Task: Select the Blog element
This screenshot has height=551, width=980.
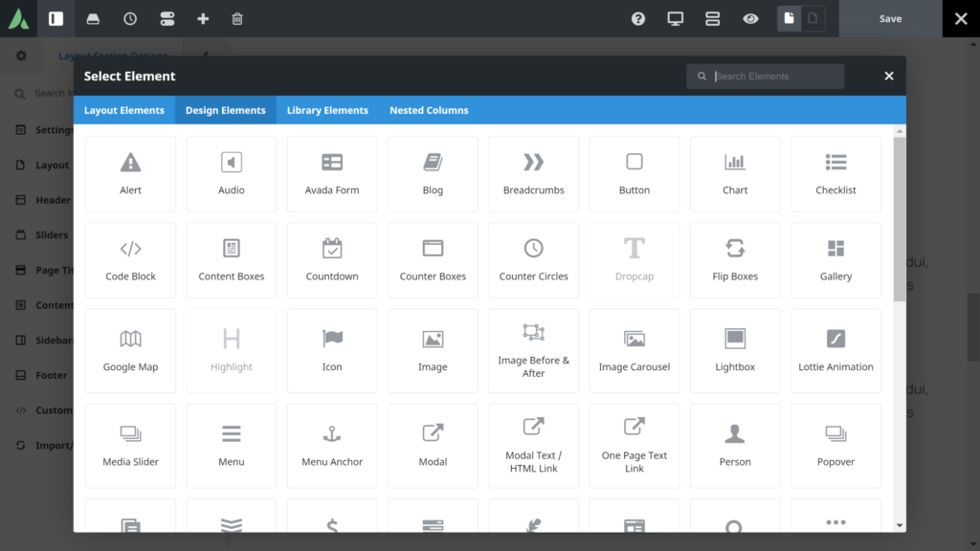Action: (x=433, y=174)
